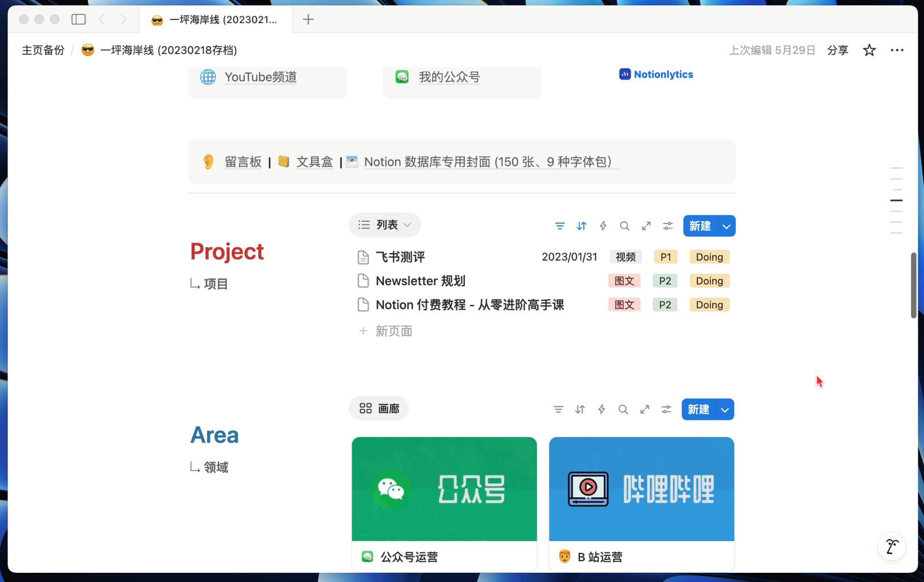Screen dimensions: 924x582
Task: Open the 文具盒 page link
Action: 315,162
